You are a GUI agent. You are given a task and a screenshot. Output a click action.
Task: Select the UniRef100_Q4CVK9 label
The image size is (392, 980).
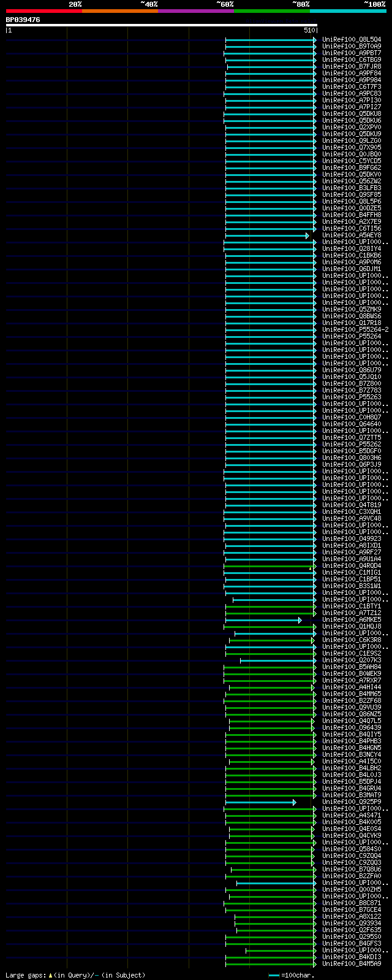352,836
